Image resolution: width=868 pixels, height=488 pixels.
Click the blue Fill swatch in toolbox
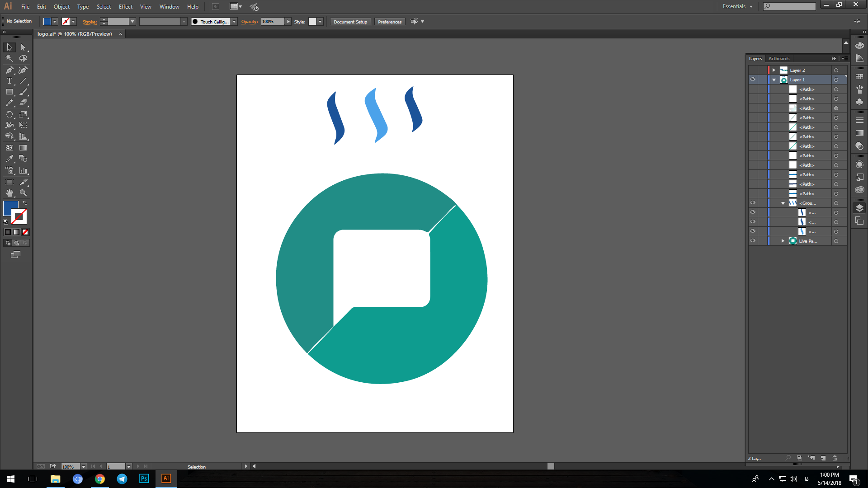tap(9, 207)
